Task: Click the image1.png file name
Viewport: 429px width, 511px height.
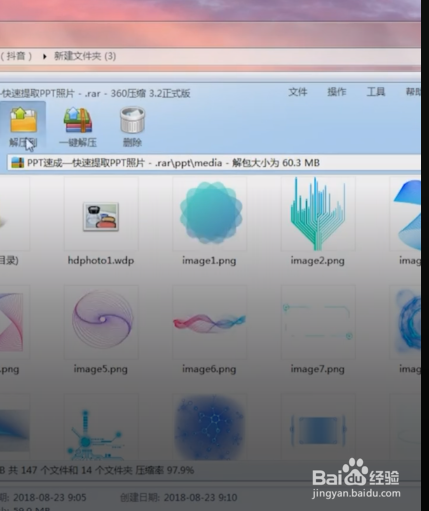Action: 209,260
